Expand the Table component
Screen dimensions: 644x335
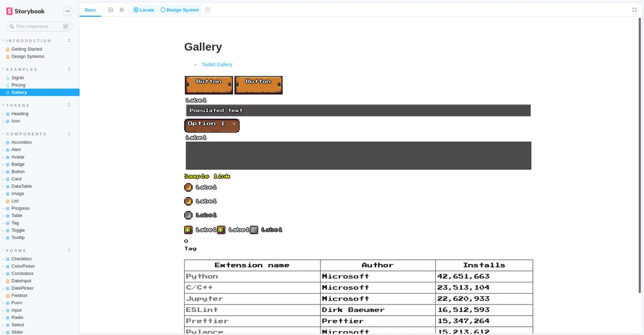point(17,215)
